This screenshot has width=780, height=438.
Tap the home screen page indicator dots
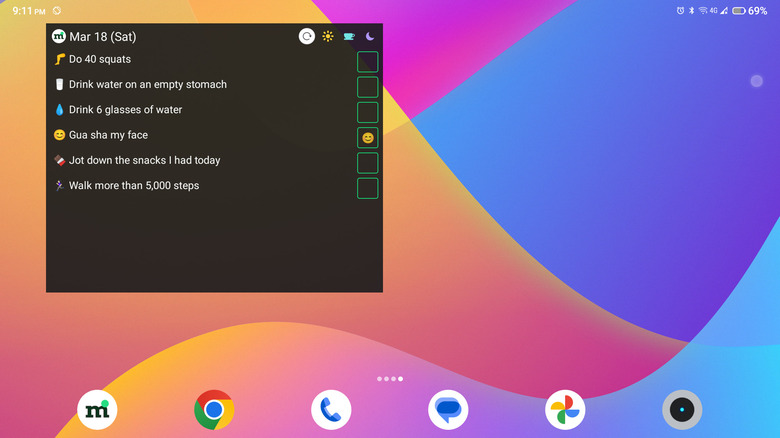pyautogui.click(x=390, y=379)
